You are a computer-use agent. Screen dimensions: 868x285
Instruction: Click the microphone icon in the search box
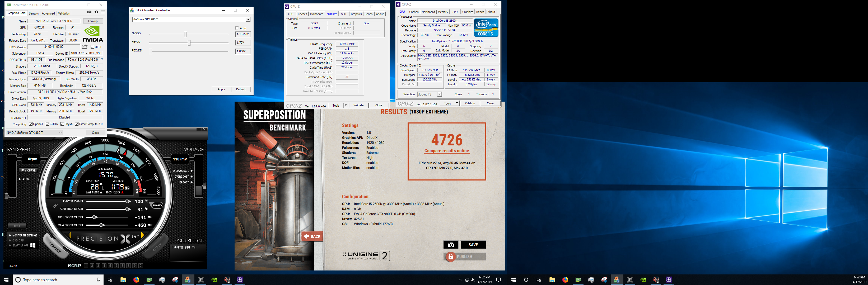point(98,280)
